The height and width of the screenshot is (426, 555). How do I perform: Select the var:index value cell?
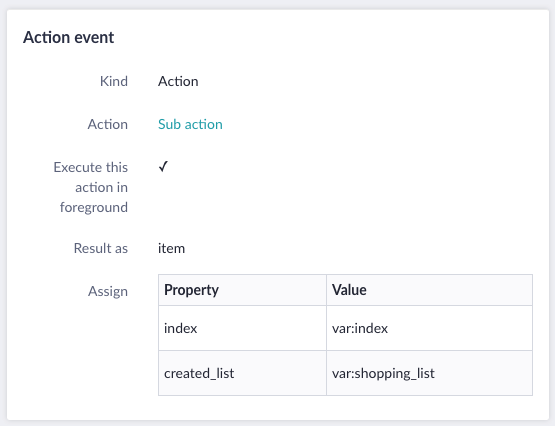(x=429, y=328)
